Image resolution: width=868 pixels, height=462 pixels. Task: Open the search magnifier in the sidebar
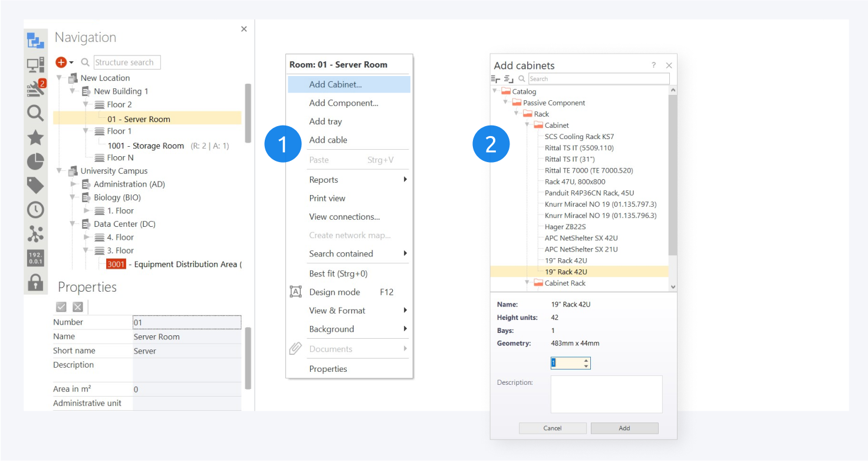tap(35, 113)
